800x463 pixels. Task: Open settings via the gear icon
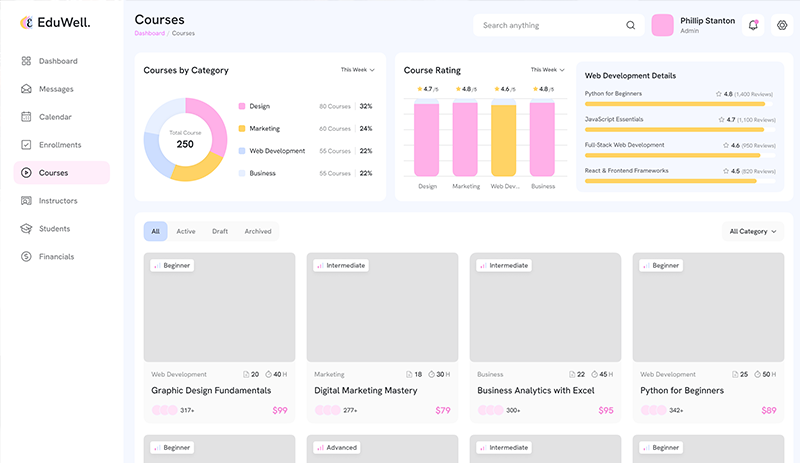click(x=782, y=25)
